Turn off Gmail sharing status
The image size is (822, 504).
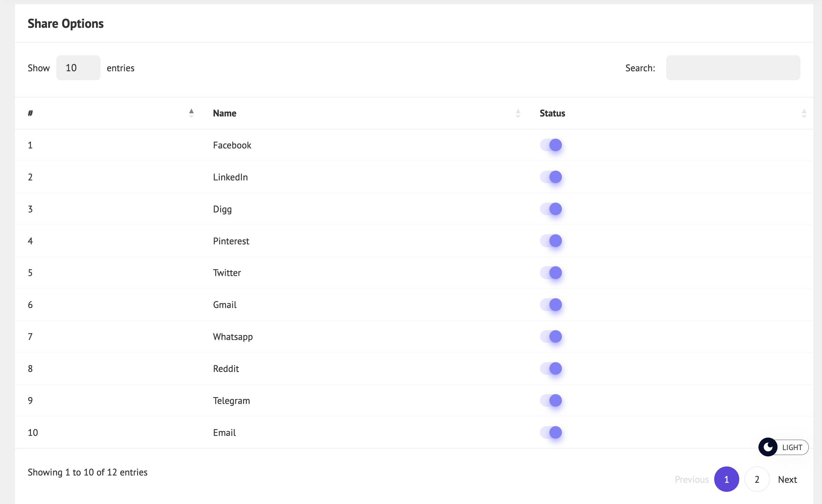551,305
